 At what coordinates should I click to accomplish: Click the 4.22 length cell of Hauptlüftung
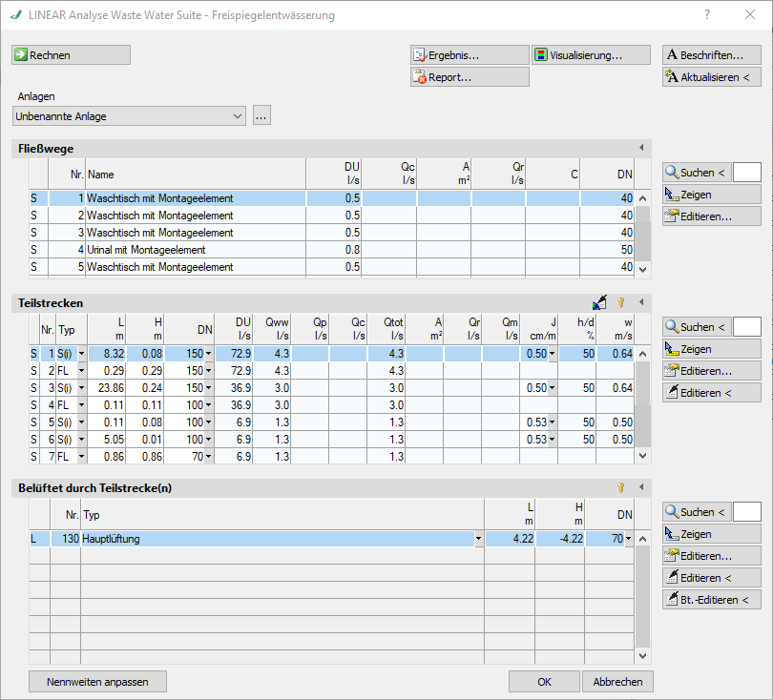point(510,539)
